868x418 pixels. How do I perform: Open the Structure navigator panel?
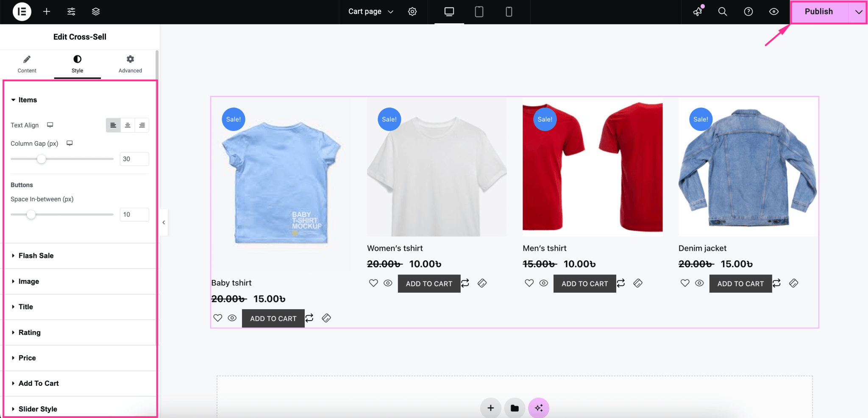coord(95,11)
